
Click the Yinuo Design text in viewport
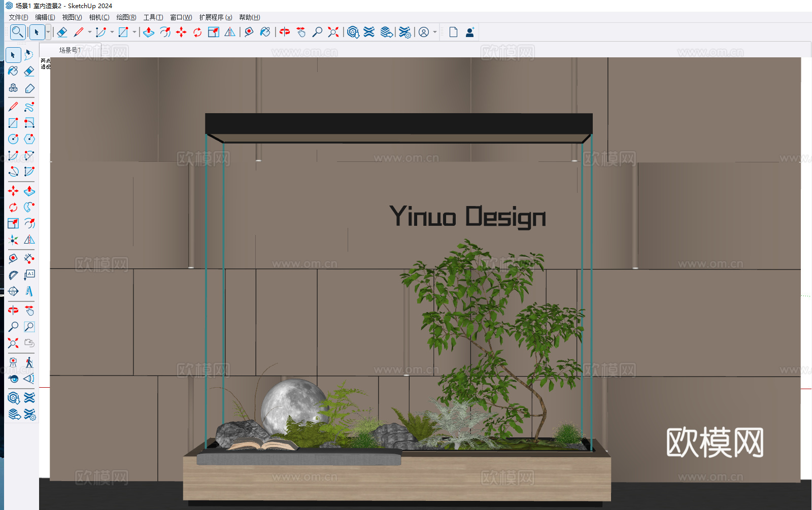467,217
